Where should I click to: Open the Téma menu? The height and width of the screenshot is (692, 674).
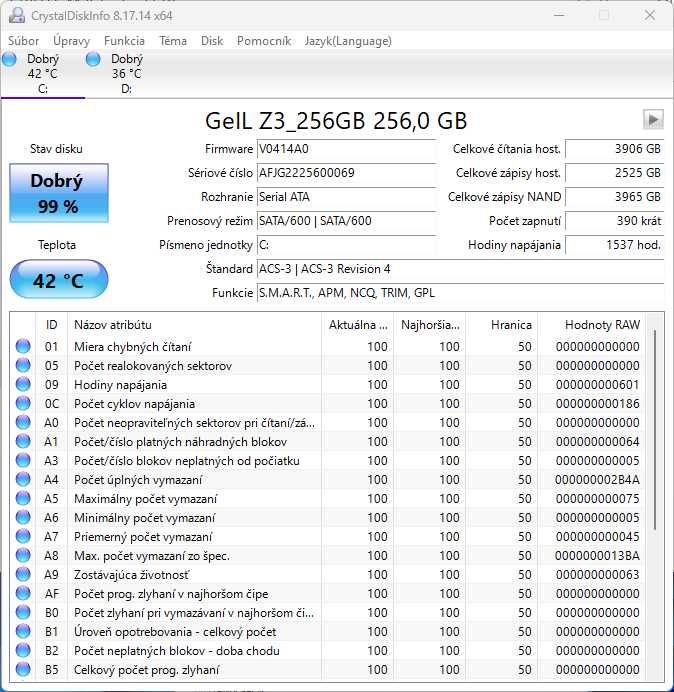(173, 41)
